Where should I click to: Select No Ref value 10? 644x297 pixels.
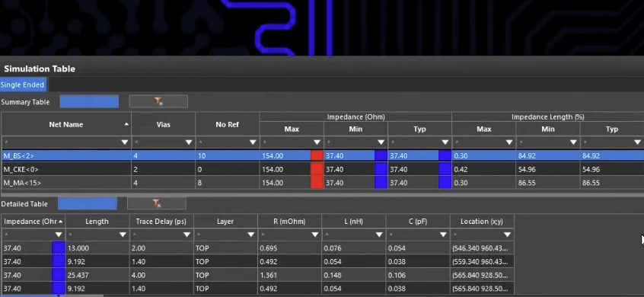click(228, 155)
